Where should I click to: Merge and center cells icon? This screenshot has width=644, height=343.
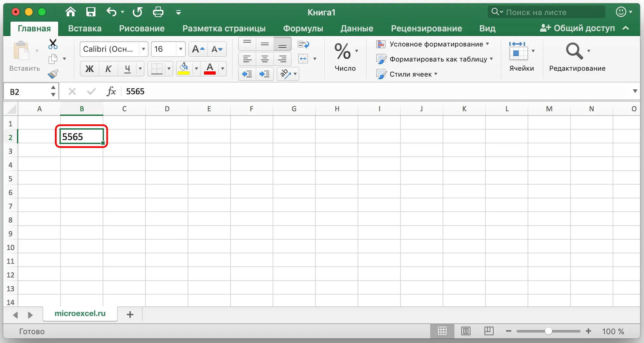(x=303, y=59)
